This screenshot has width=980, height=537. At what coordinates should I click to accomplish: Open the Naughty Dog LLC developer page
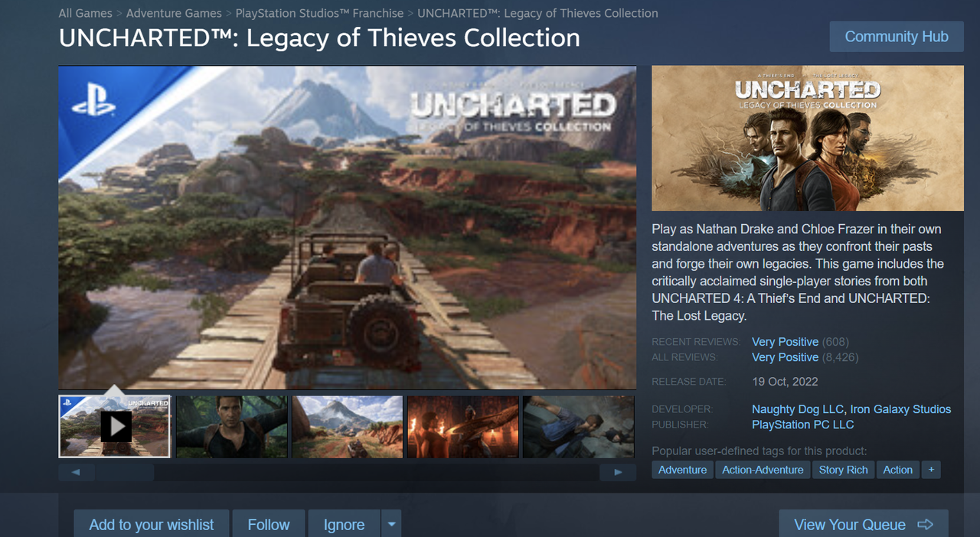pos(798,409)
